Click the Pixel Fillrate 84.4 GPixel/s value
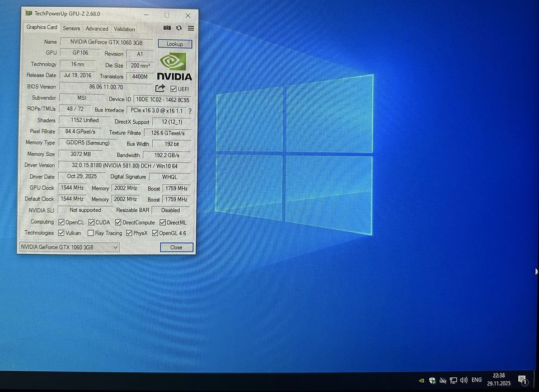Image resolution: width=539 pixels, height=392 pixels. pos(81,132)
